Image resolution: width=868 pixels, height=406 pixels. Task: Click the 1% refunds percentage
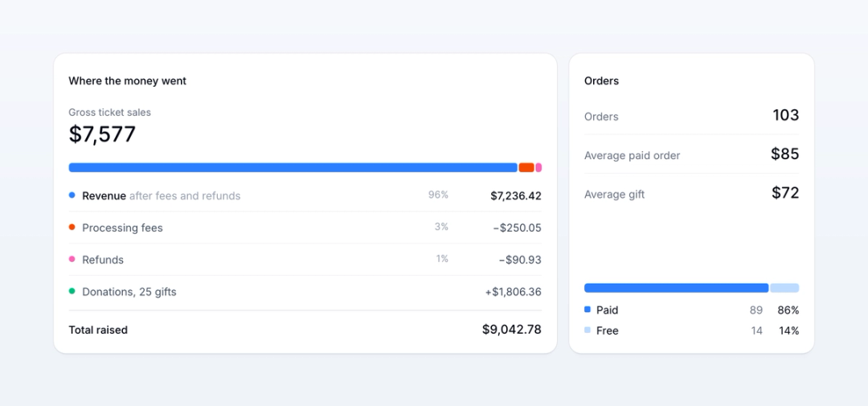tap(442, 259)
